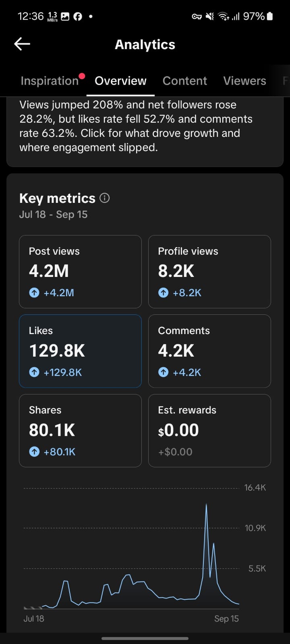
Task: Tap the highest peak on likes chart
Action: click(206, 504)
